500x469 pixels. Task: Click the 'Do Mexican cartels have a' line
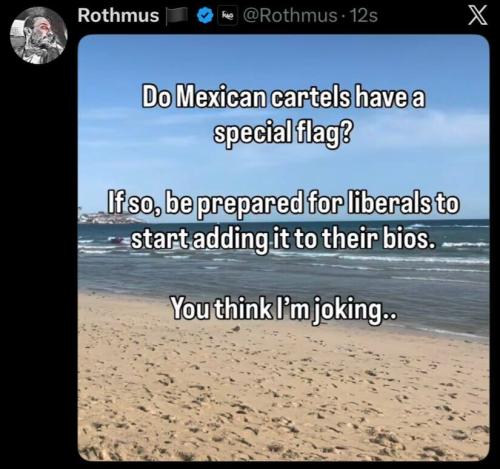pos(284,98)
